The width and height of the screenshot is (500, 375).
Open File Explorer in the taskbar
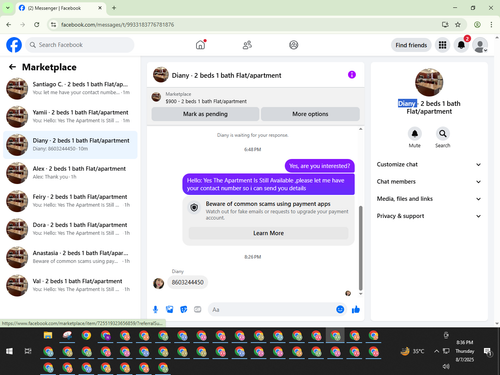[48, 335]
